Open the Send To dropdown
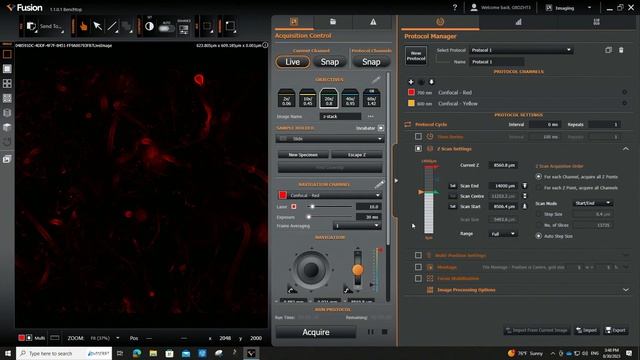The height and width of the screenshot is (360, 640). [51, 27]
